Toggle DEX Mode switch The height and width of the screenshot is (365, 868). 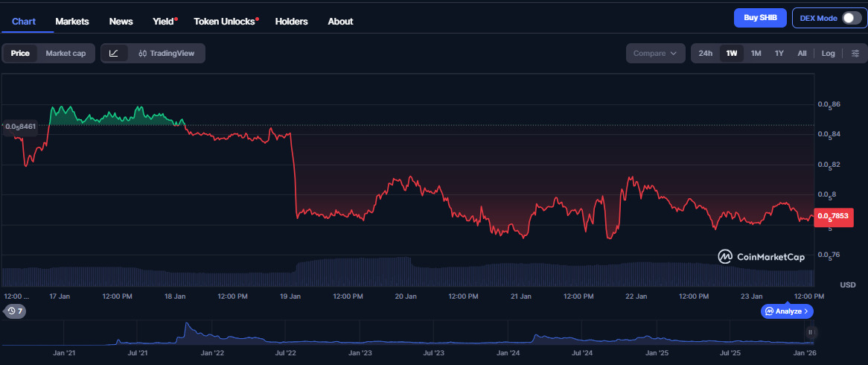click(x=851, y=18)
